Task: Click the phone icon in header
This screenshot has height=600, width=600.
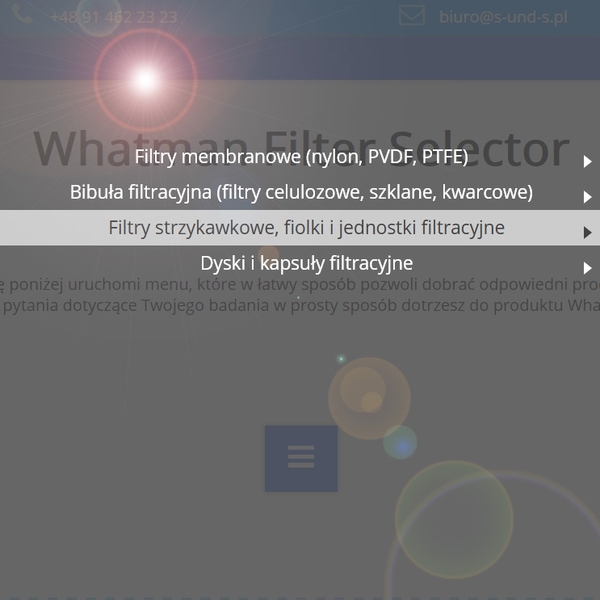Action: 22,14
